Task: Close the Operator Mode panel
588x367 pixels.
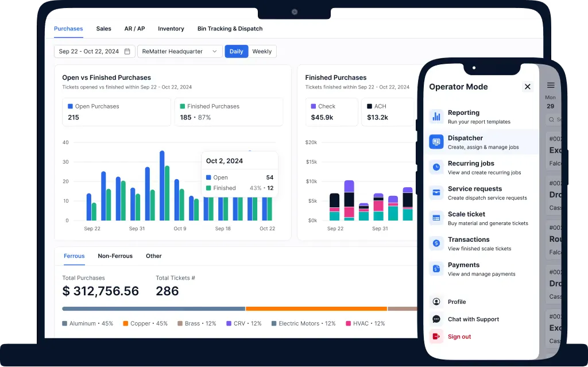Action: [527, 87]
